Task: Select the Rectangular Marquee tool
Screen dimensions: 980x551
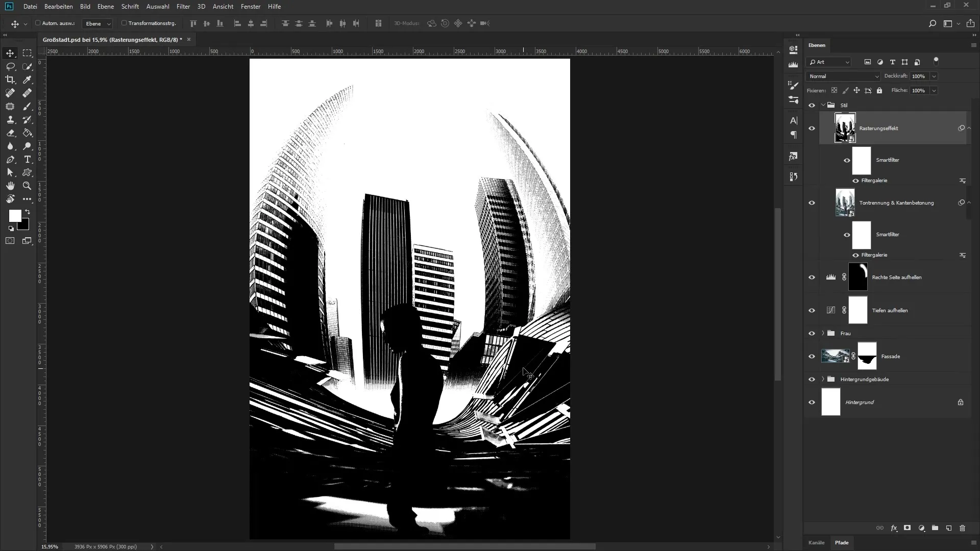Action: point(27,53)
